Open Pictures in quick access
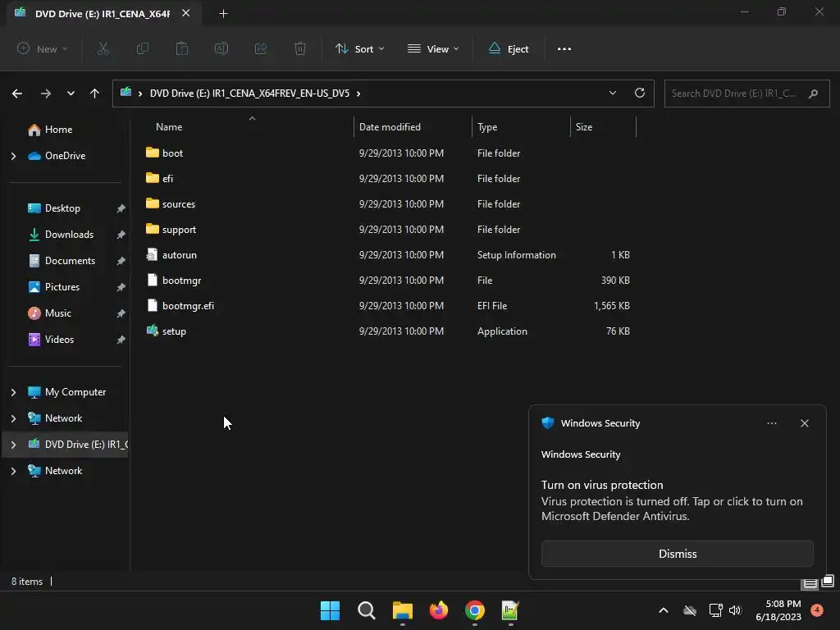 pos(53,287)
